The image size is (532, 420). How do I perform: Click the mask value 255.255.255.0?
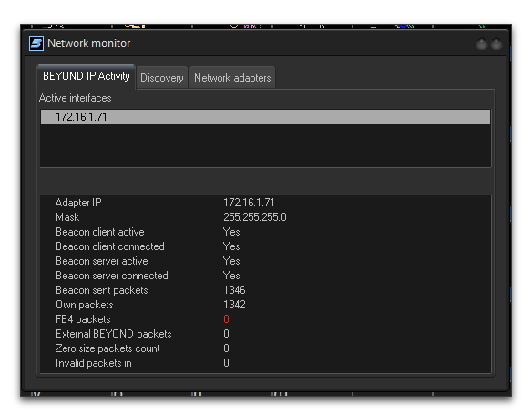pyautogui.click(x=255, y=217)
